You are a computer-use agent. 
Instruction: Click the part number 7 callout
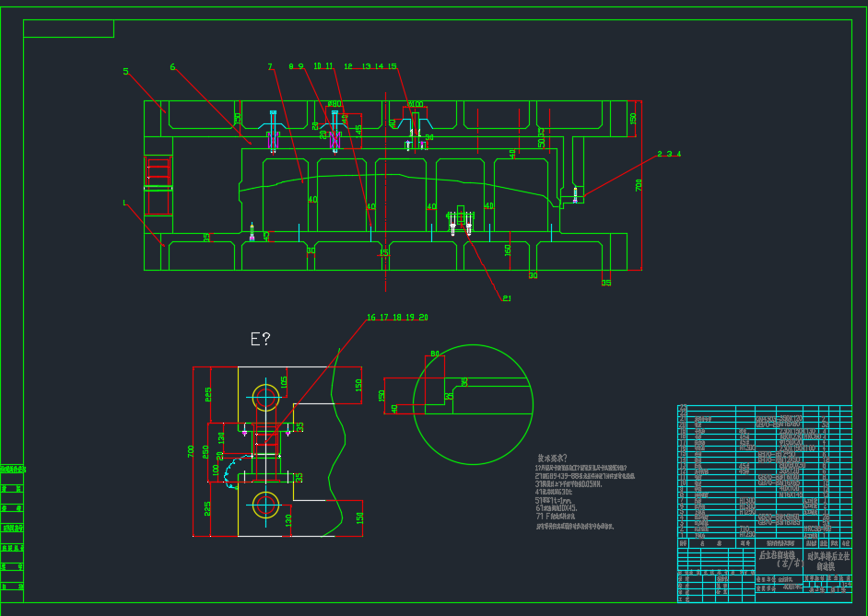tap(270, 67)
